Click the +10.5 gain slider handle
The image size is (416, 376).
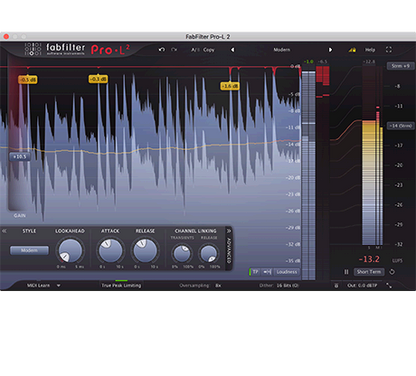point(20,156)
